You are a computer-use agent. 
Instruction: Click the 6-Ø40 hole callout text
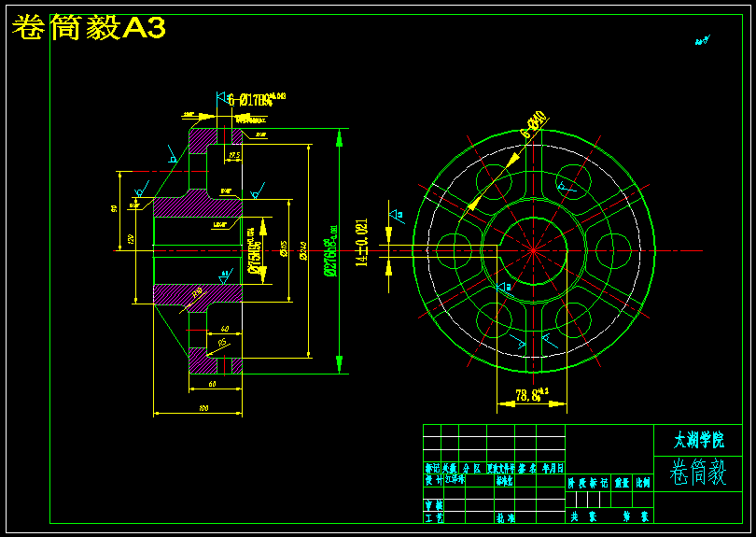535,125
